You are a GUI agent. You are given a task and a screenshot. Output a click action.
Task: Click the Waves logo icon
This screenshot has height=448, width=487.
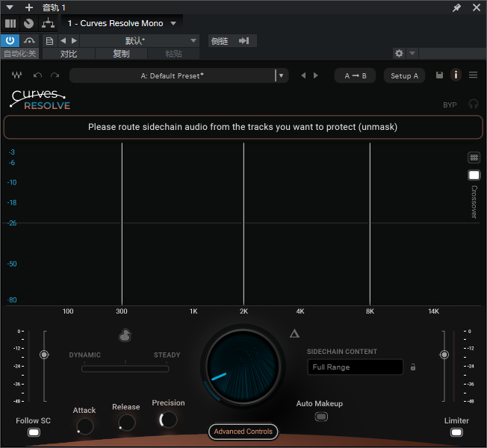(x=16, y=75)
